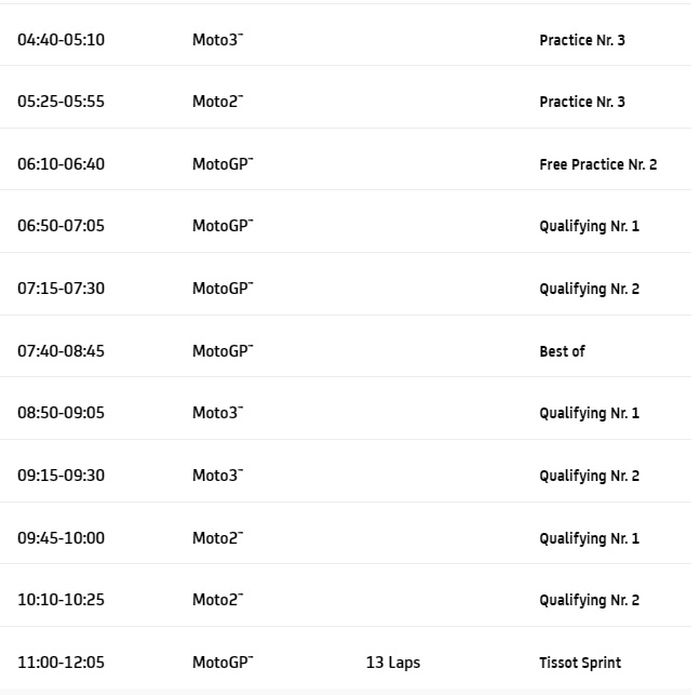Select the 06:10-06:40 time entry
The image size is (700, 695).
point(61,164)
